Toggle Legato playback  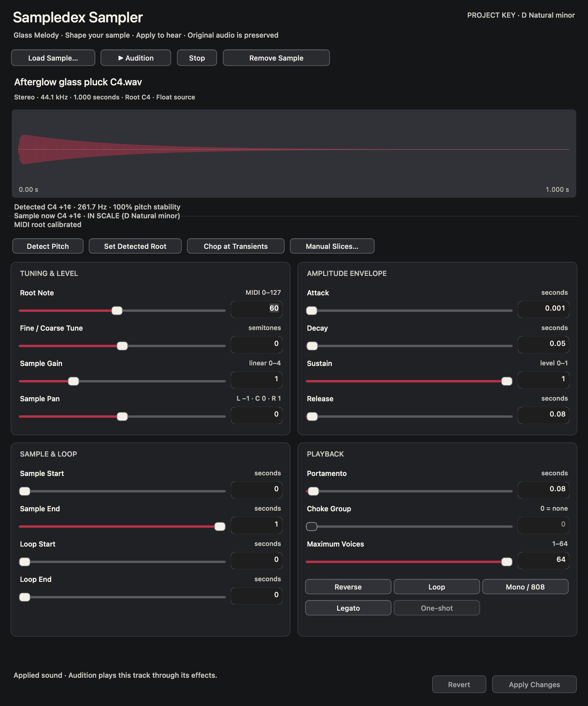[x=348, y=608]
